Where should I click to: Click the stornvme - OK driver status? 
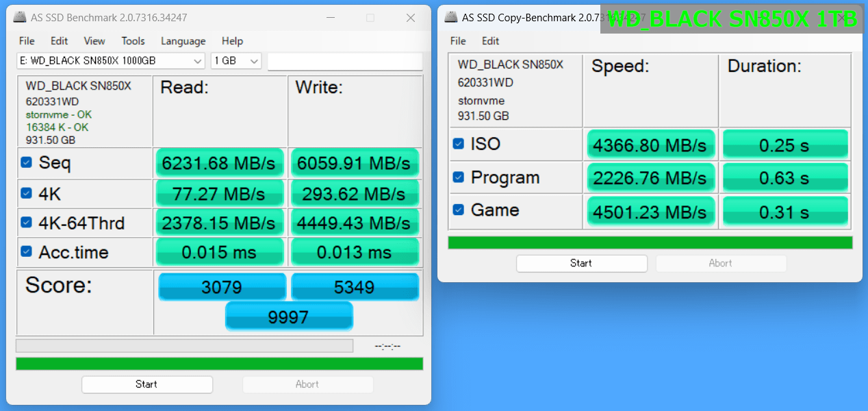pos(59,114)
